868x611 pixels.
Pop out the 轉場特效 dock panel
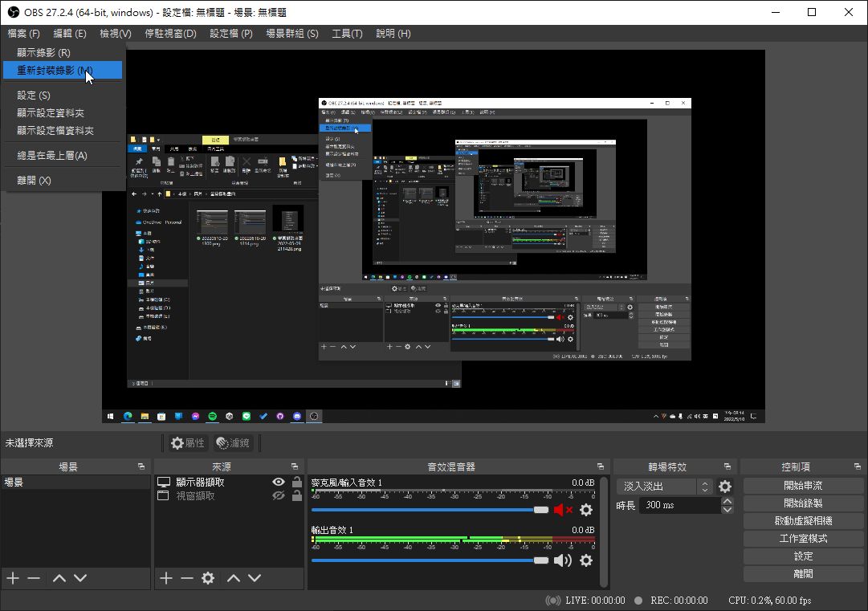click(727, 466)
